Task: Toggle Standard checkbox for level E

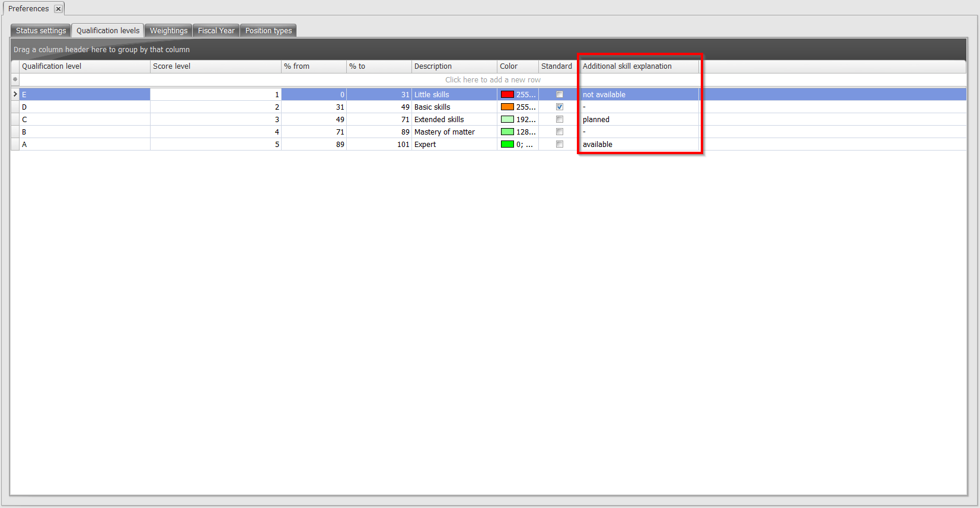Action: coord(559,95)
